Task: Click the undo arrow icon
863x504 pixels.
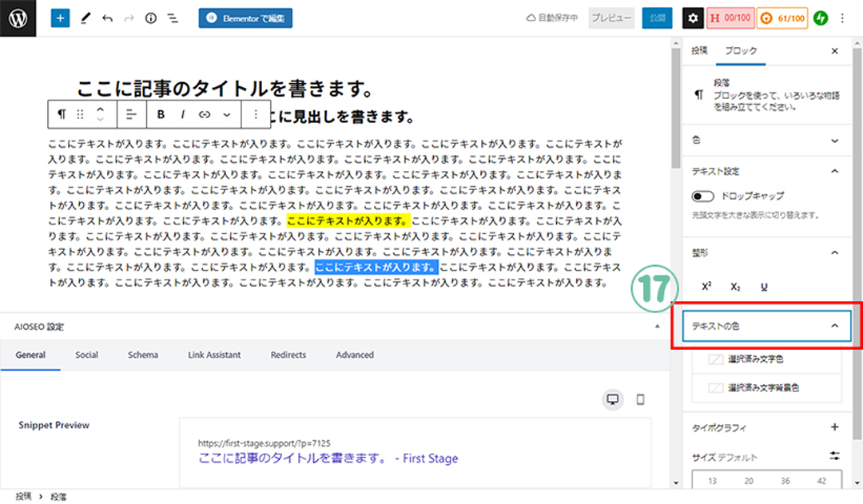Action: (107, 18)
